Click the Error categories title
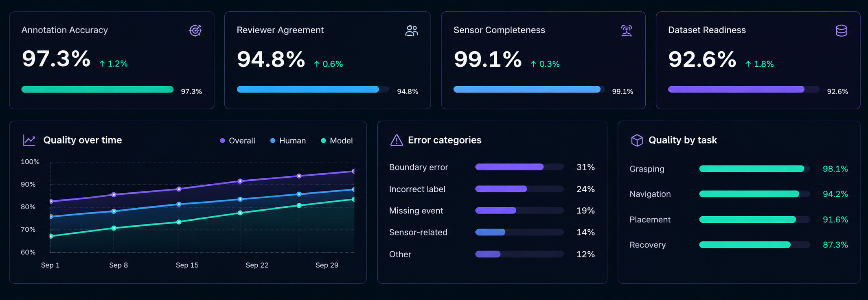Screen dimensions: 868x300 tap(445, 140)
